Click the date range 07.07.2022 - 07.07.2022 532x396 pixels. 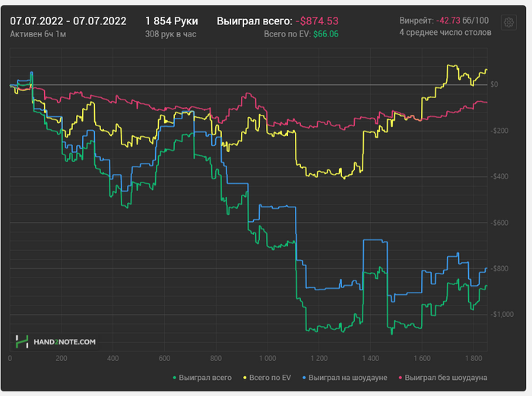point(68,21)
